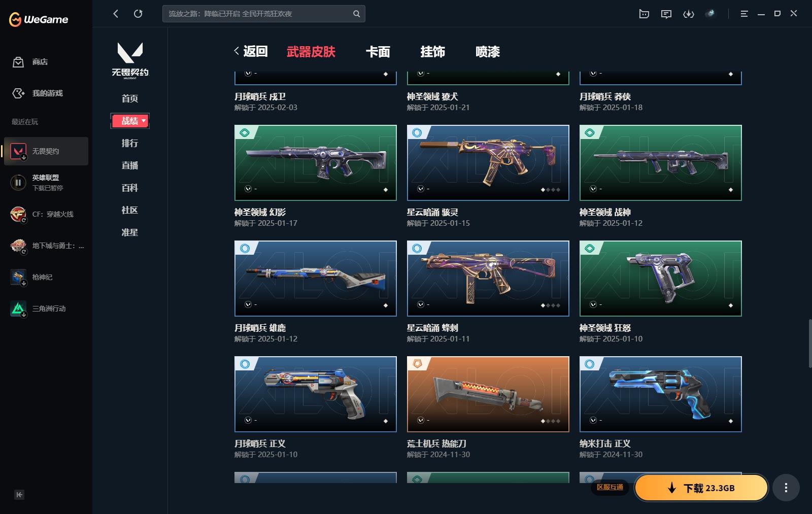
Task: Click the vertical scrollbar thumb
Action: tap(809, 343)
